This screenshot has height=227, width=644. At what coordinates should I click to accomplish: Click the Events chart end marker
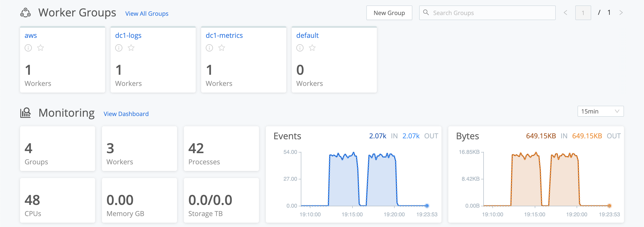coord(427,206)
